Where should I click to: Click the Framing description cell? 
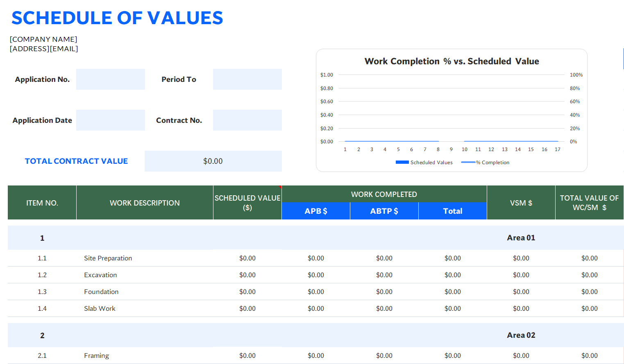click(x=145, y=356)
